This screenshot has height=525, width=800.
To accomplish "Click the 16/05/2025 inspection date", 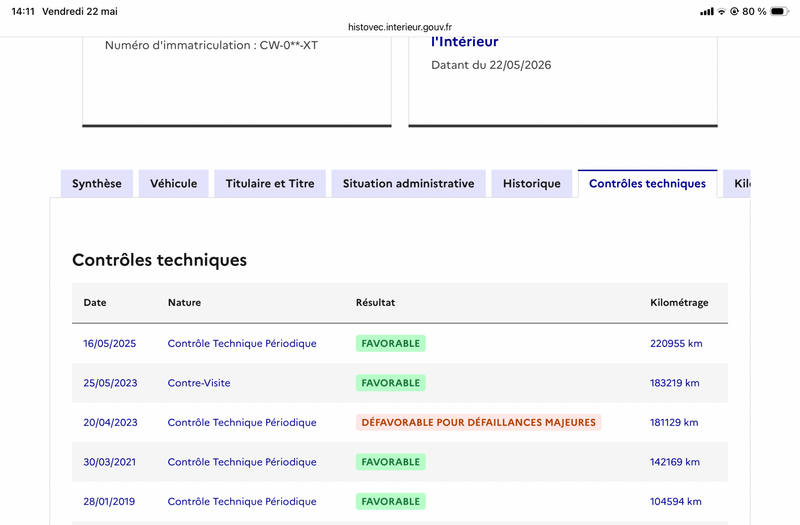I will pos(110,343).
